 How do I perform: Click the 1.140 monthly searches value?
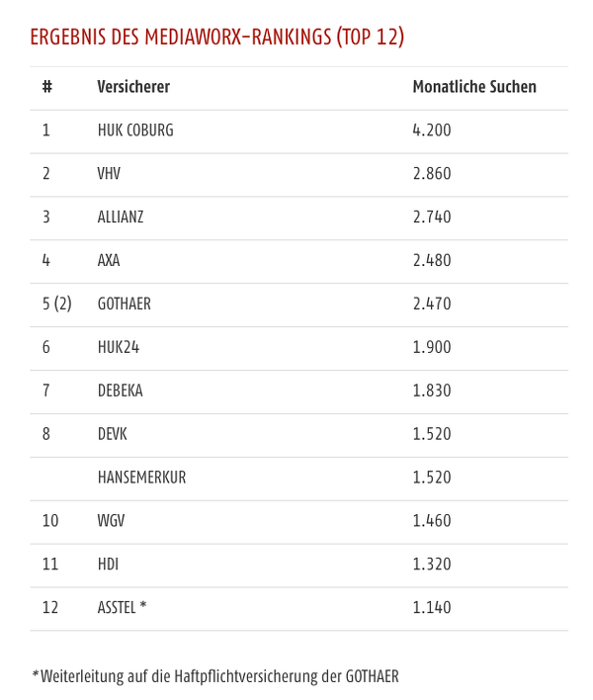click(432, 608)
